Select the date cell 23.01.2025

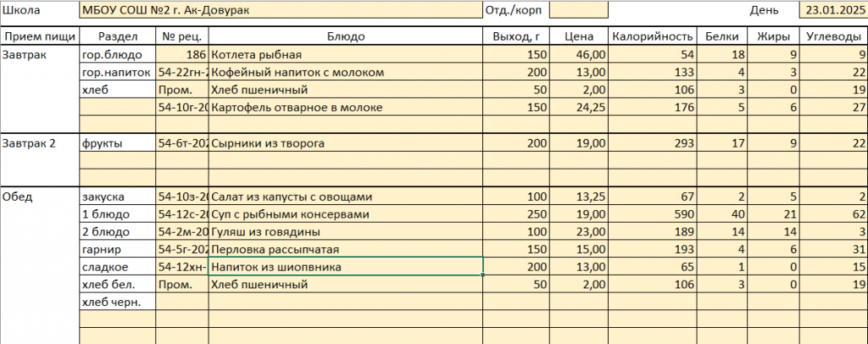point(832,11)
